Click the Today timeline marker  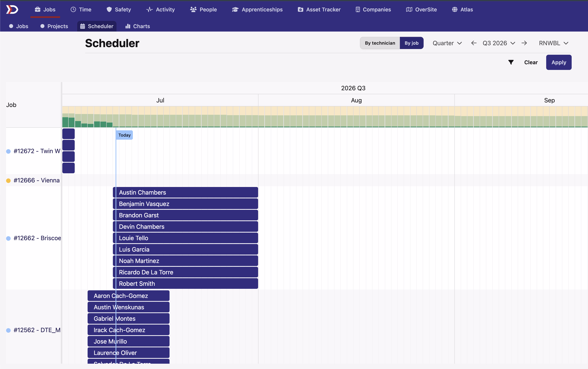pyautogui.click(x=124, y=135)
